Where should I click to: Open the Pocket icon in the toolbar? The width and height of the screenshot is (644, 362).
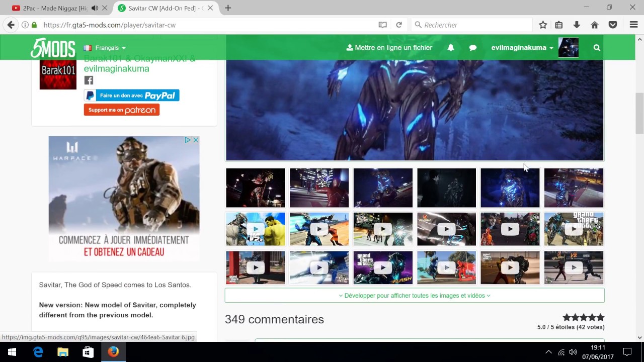click(612, 25)
